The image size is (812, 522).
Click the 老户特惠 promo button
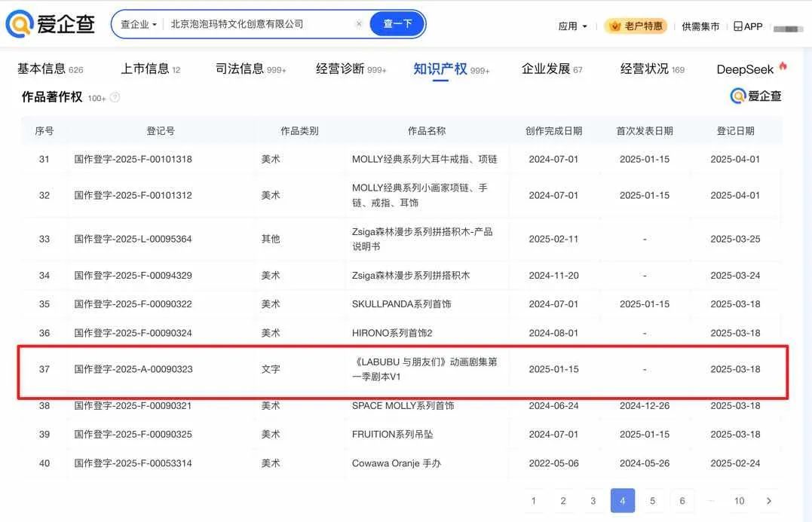tap(636, 26)
